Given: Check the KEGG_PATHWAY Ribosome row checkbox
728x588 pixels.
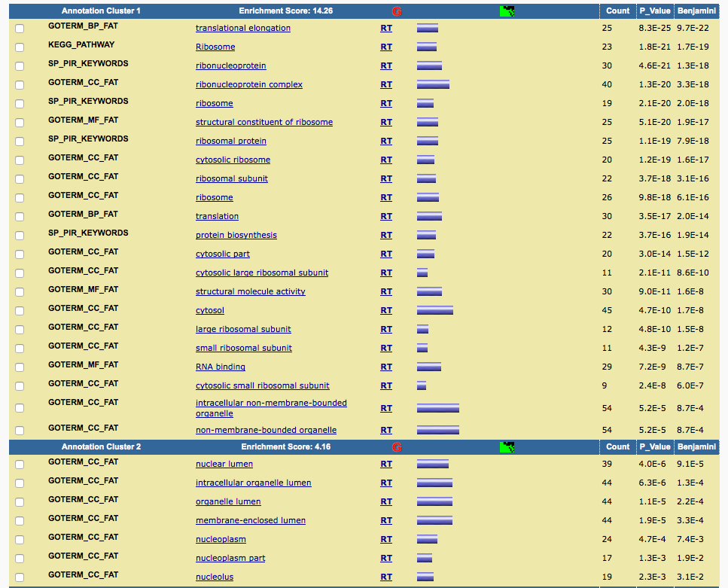Looking at the screenshot, I should point(20,47).
